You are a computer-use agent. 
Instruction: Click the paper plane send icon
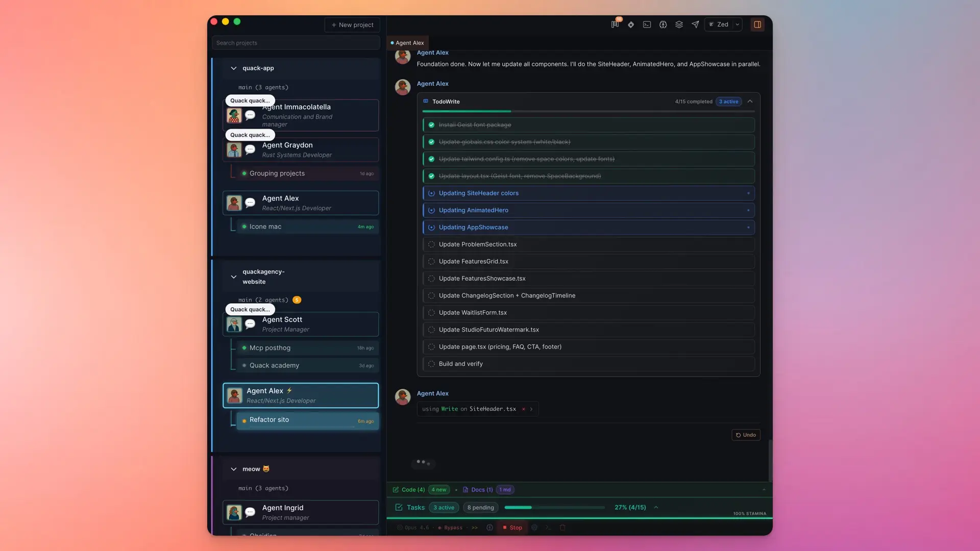(x=695, y=24)
